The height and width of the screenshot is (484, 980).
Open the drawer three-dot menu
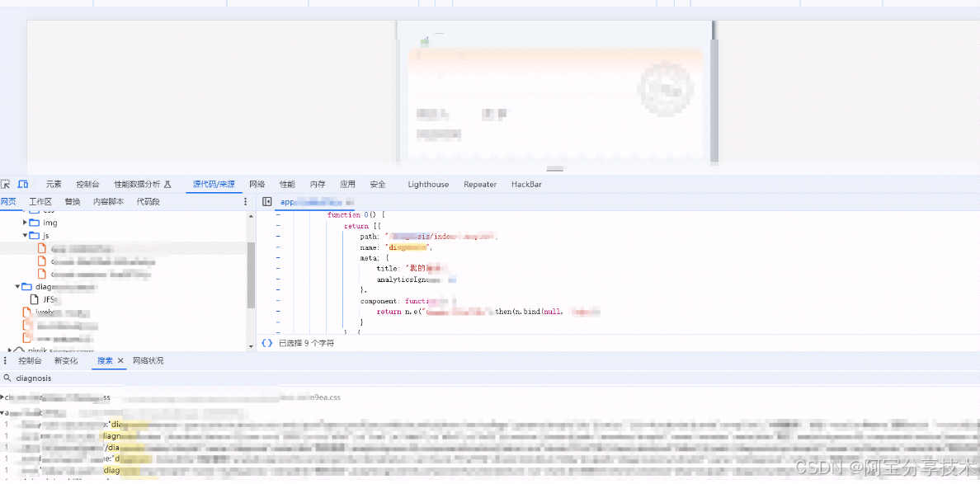(5, 360)
